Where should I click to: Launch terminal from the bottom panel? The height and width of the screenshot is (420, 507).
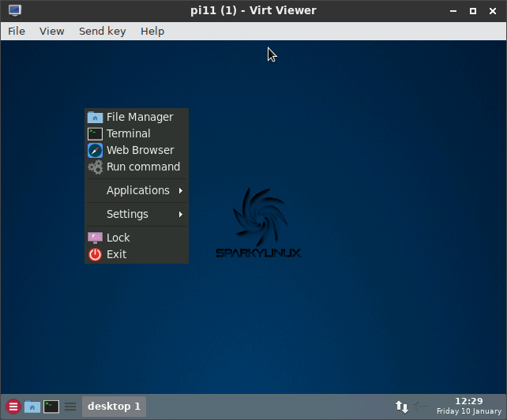pos(51,407)
